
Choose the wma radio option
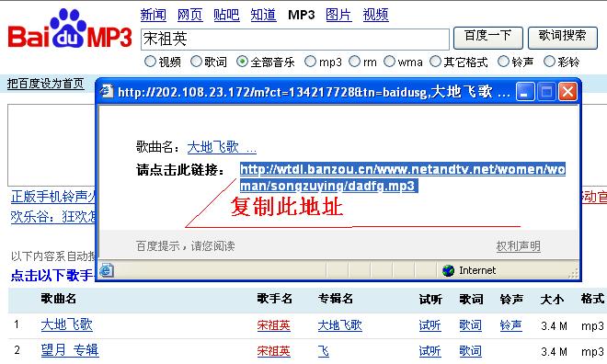click(x=389, y=61)
